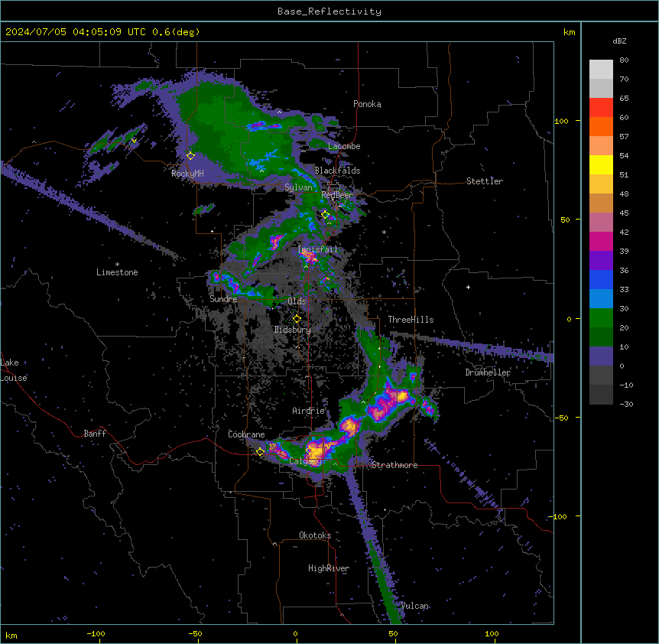Click the asterisk marker above Limestone
Image resolution: width=659 pixels, height=644 pixels.
pyautogui.click(x=117, y=265)
